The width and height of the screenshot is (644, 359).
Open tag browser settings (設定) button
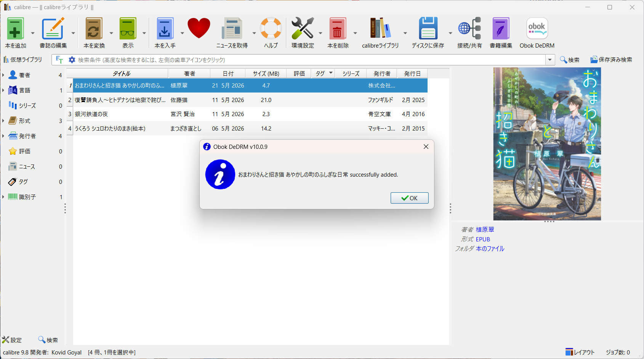[x=12, y=340]
